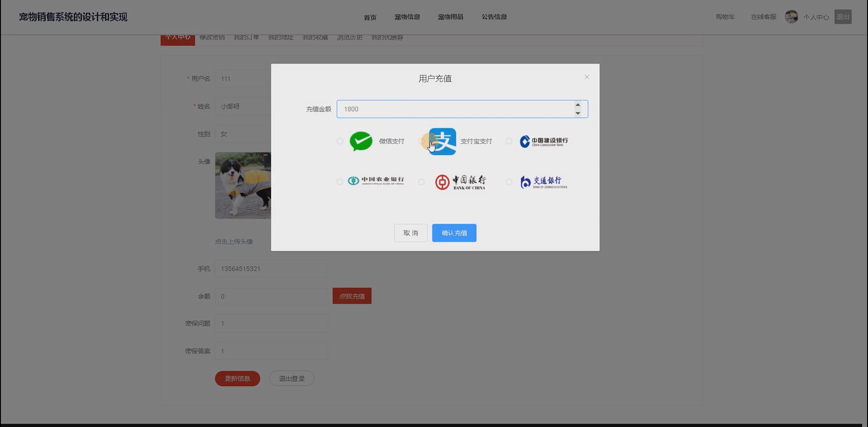Screen dimensions: 868x427
Task: Click the site title 宠物销售系统的设计和实现
Action: pos(73,17)
